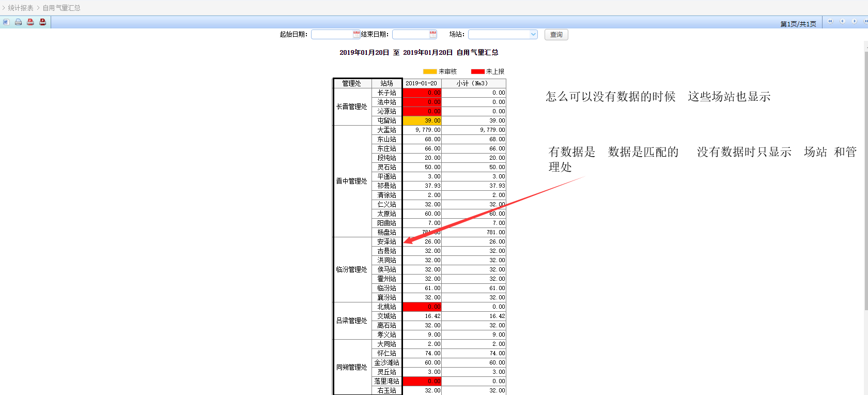
Task: Select the 晋中管理处 cell
Action: [x=352, y=181]
